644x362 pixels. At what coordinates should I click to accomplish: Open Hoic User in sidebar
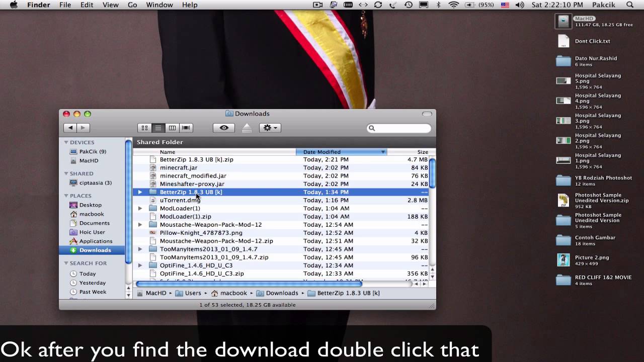[92, 232]
